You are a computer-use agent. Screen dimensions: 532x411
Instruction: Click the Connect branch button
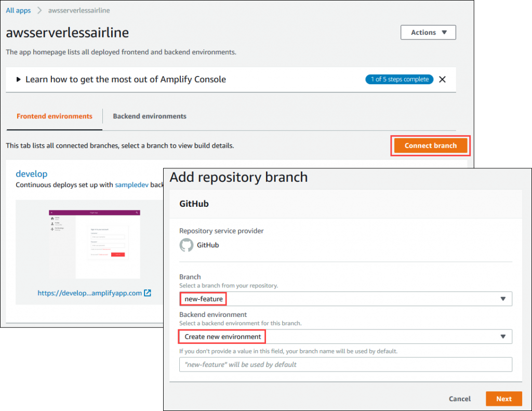pyautogui.click(x=430, y=145)
